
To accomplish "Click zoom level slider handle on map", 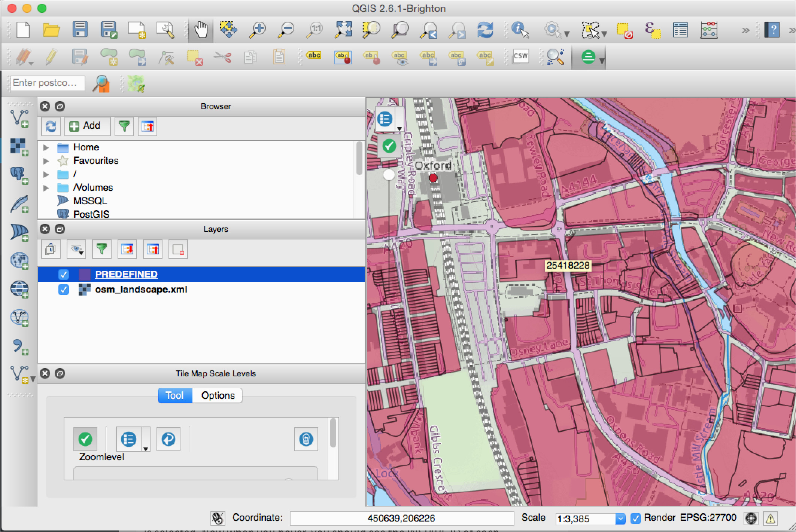I will point(389,175).
